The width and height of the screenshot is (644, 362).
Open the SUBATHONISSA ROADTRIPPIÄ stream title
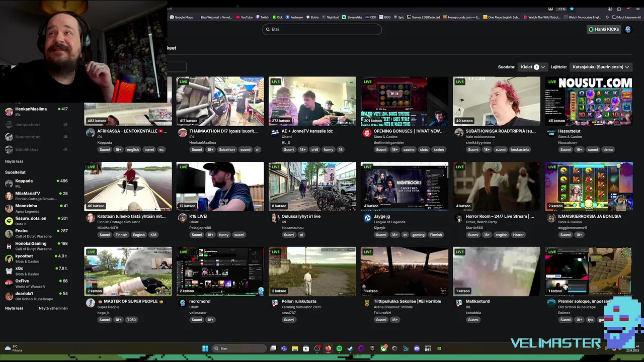[x=501, y=131]
